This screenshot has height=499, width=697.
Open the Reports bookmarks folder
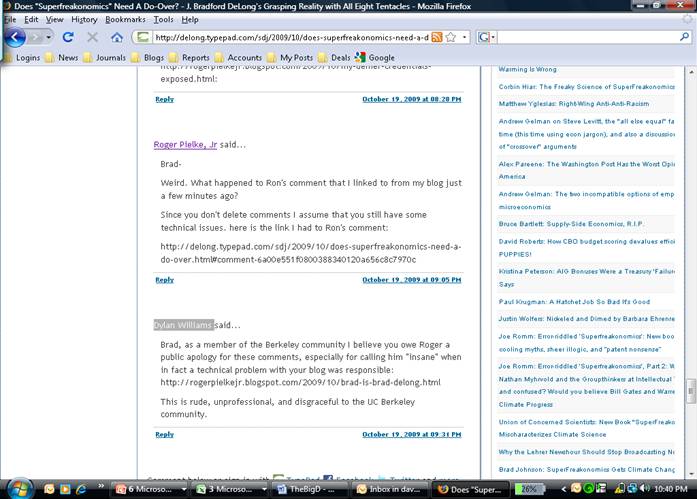point(190,57)
